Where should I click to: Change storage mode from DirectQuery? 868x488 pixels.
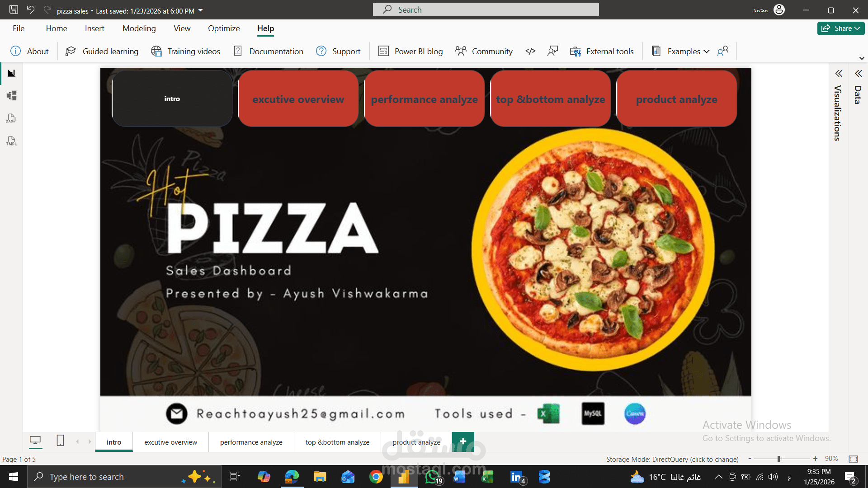tap(672, 459)
